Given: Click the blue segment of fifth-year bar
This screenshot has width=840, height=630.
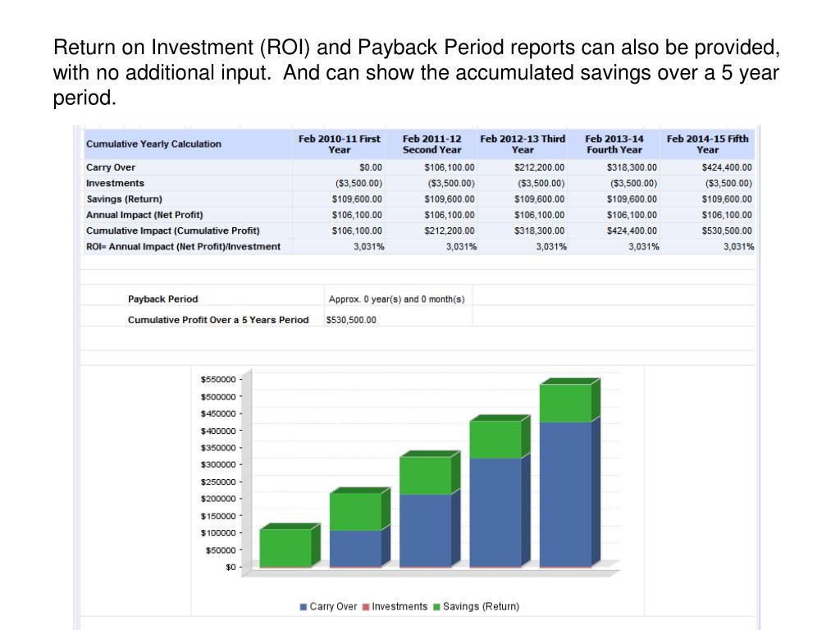Looking at the screenshot, I should pos(566,494).
